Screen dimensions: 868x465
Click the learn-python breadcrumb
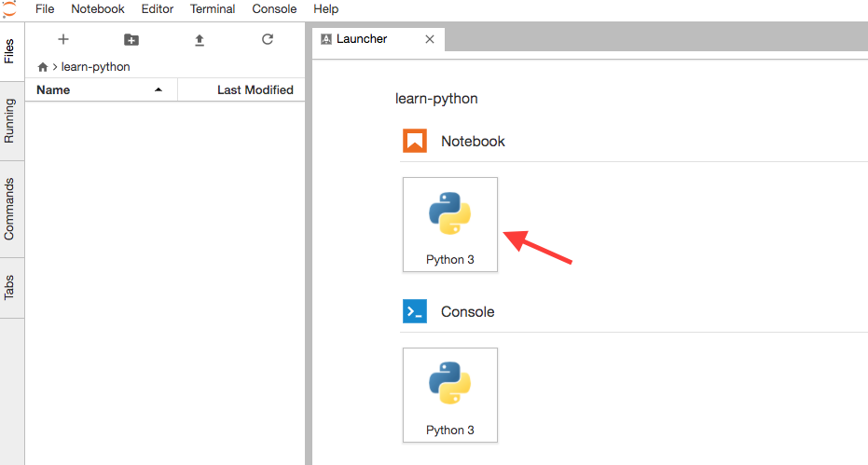(x=95, y=67)
